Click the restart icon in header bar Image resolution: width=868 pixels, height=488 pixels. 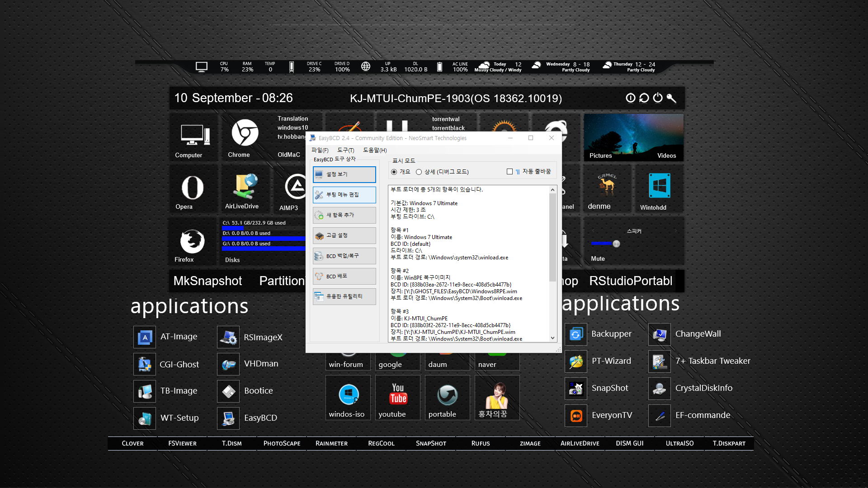644,98
